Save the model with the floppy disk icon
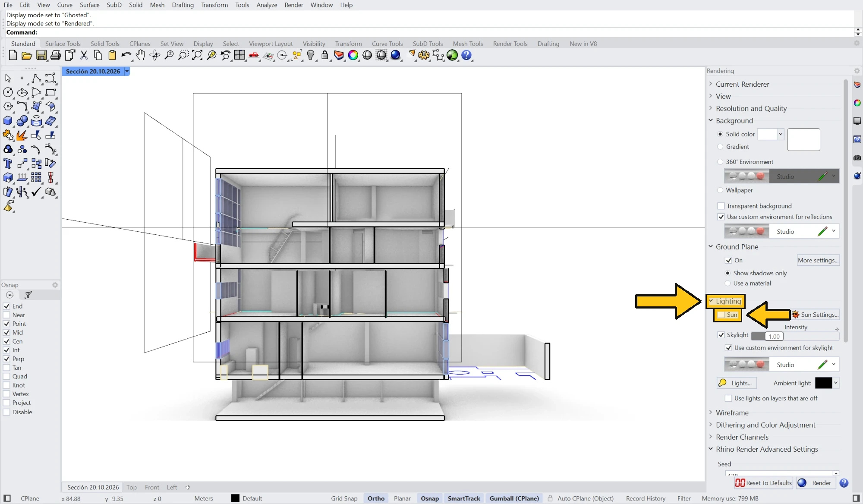 41,55
